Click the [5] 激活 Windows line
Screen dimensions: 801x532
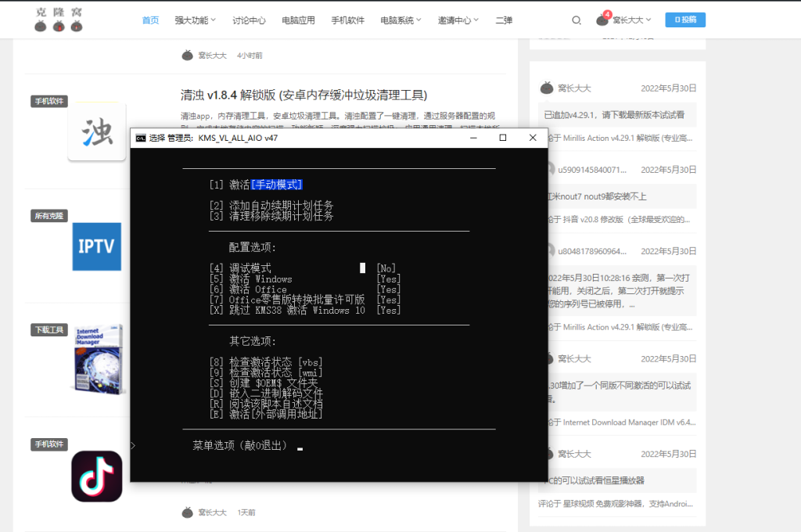click(305, 279)
